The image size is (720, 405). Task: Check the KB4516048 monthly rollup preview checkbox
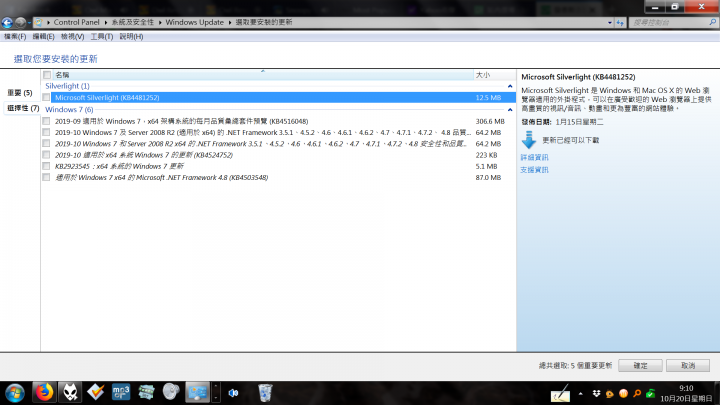tap(46, 121)
